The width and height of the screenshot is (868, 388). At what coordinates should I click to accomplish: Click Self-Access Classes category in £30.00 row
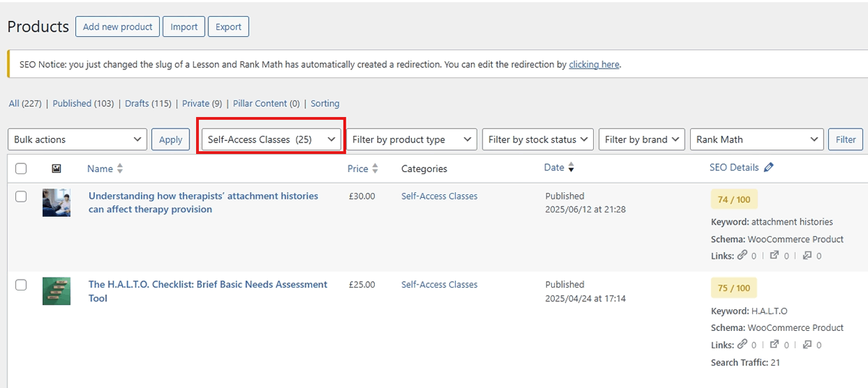tap(439, 196)
